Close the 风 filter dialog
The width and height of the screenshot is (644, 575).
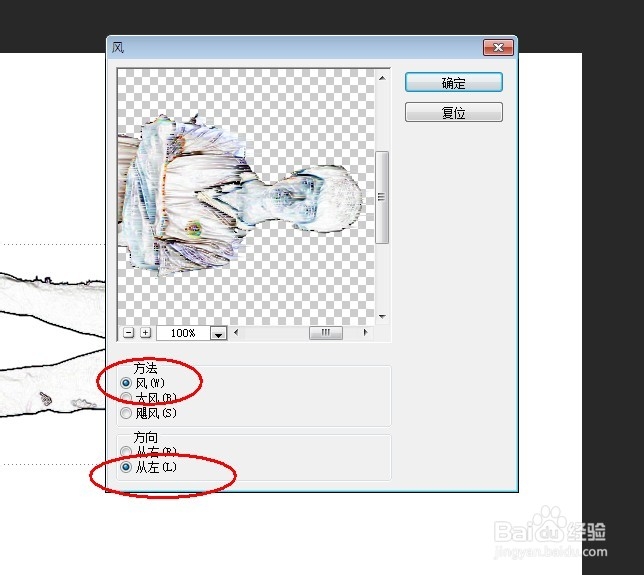[x=498, y=48]
